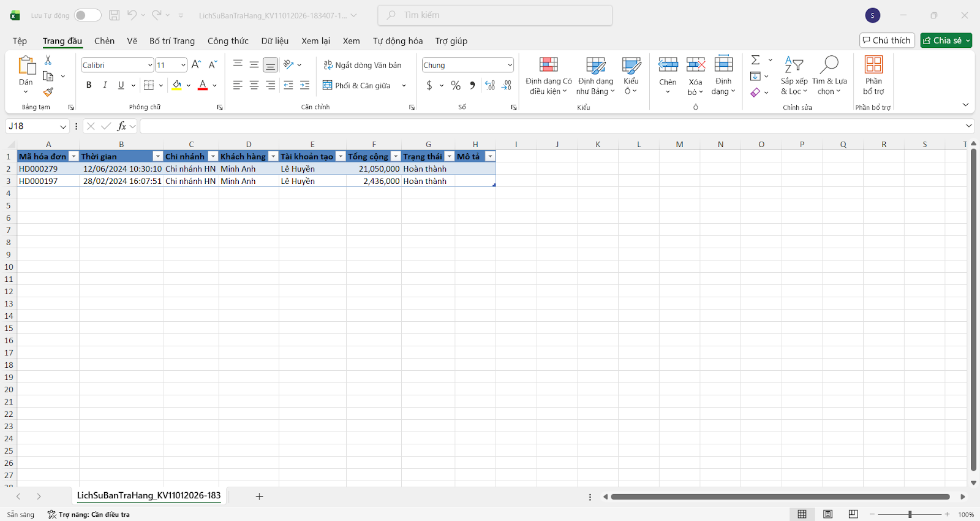The height and width of the screenshot is (521, 980).
Task: Expand the formula bar
Action: coord(968,126)
